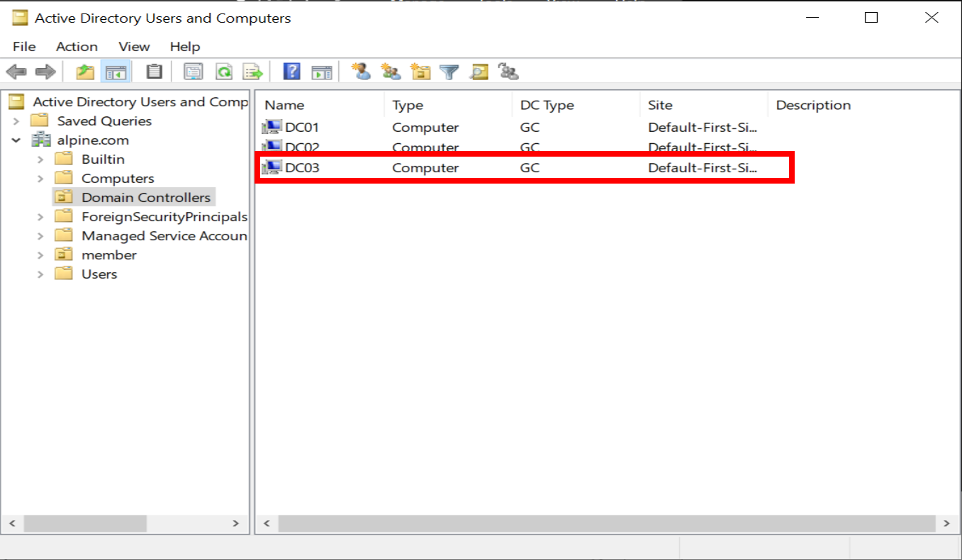Sort by the Site column header
Viewport: 962px width, 560px height.
[x=703, y=105]
